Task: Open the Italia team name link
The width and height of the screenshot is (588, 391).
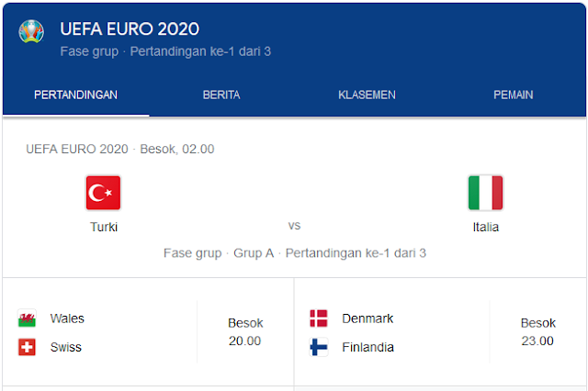Action: point(485,227)
